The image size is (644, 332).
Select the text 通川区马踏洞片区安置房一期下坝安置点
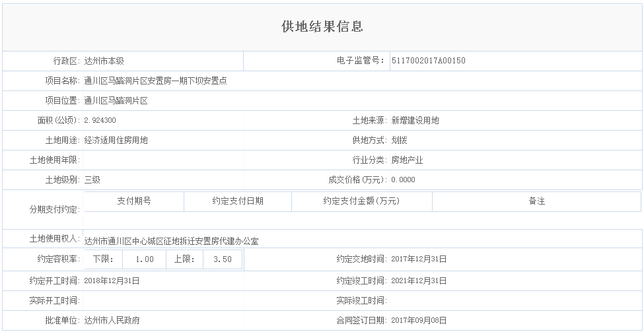(x=155, y=81)
